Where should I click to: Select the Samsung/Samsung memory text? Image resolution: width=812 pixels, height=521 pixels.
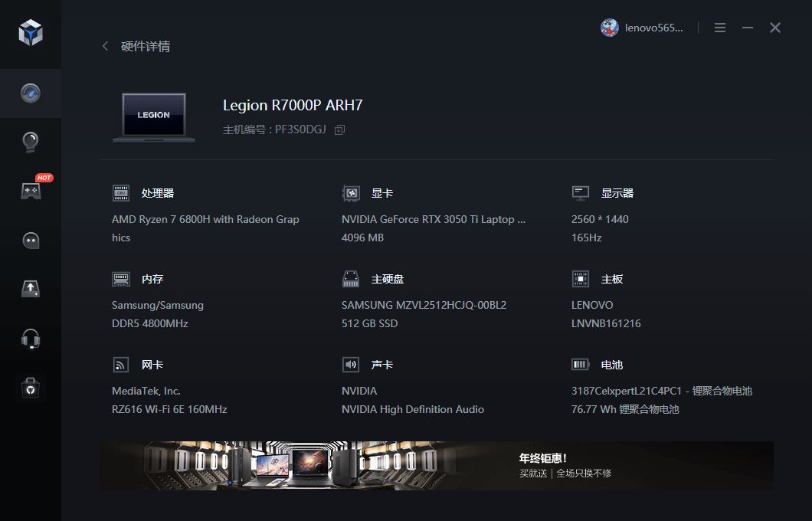pyautogui.click(x=158, y=305)
